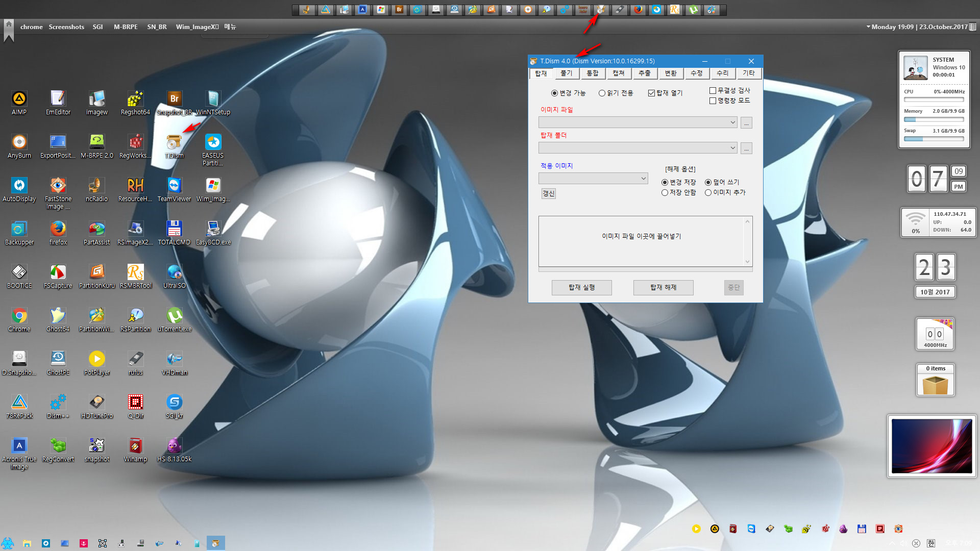Browse for 탑재 폴더 with ... button
The image size is (980, 551).
[746, 148]
